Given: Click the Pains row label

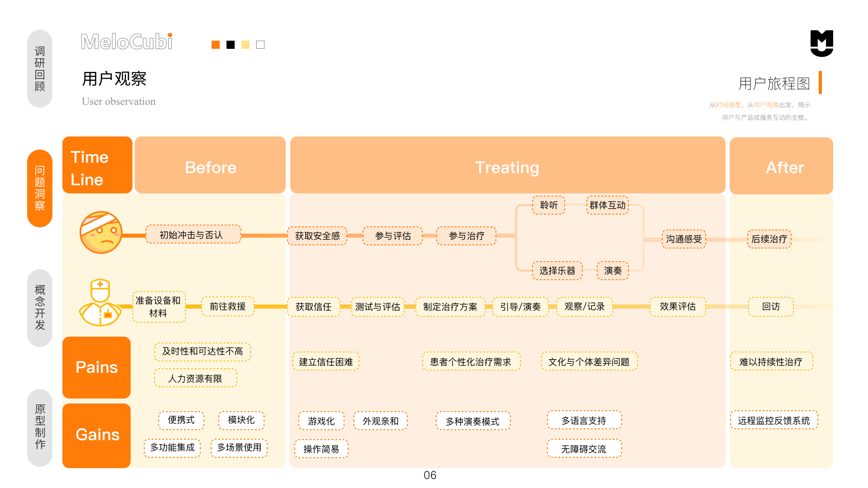Looking at the screenshot, I should [97, 367].
